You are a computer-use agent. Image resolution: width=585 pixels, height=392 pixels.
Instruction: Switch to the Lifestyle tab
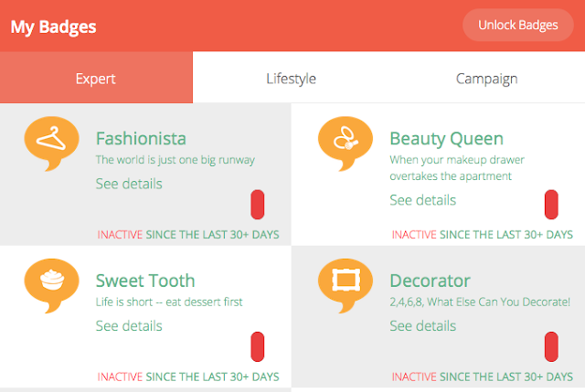(x=291, y=77)
